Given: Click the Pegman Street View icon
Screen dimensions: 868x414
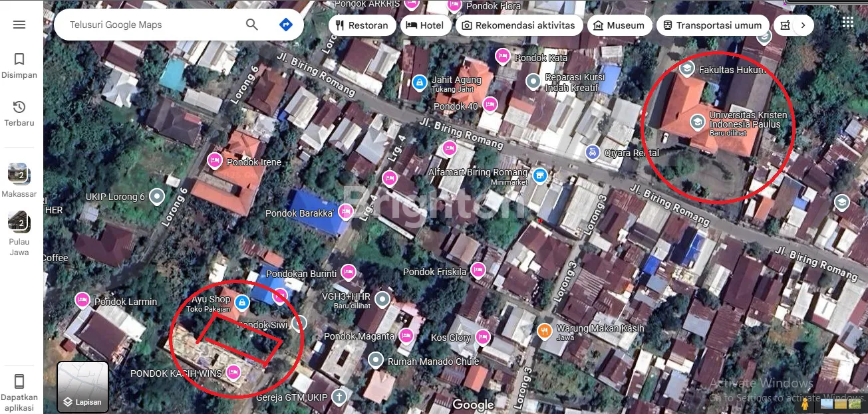Looking at the screenshot, I should click(805, 403).
